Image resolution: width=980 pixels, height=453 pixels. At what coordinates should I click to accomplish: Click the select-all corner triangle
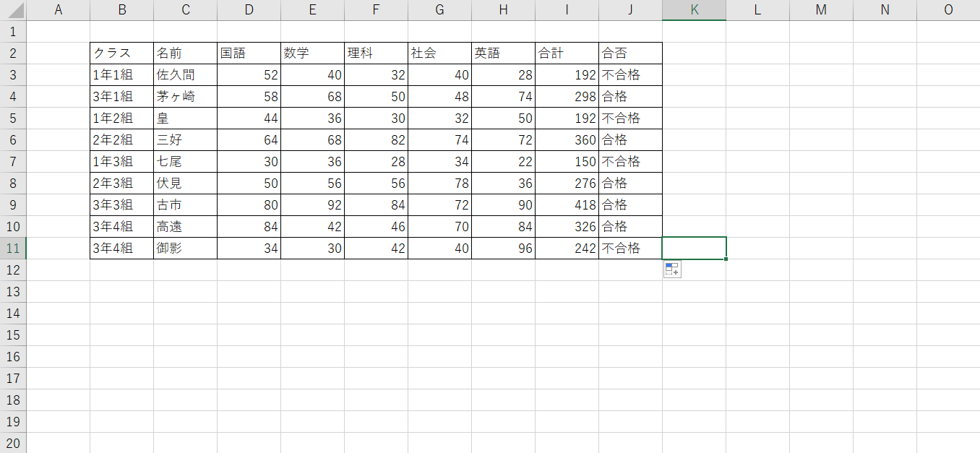pos(13,10)
